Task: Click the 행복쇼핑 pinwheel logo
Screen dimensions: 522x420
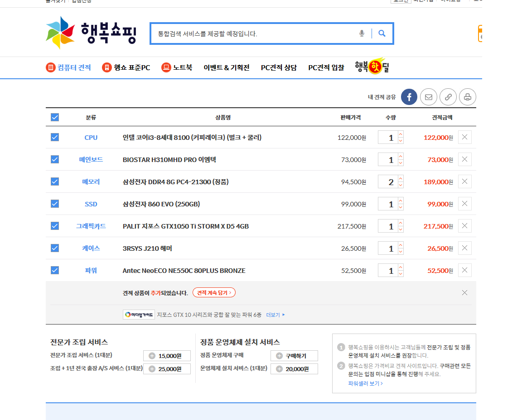Action: [x=91, y=33]
